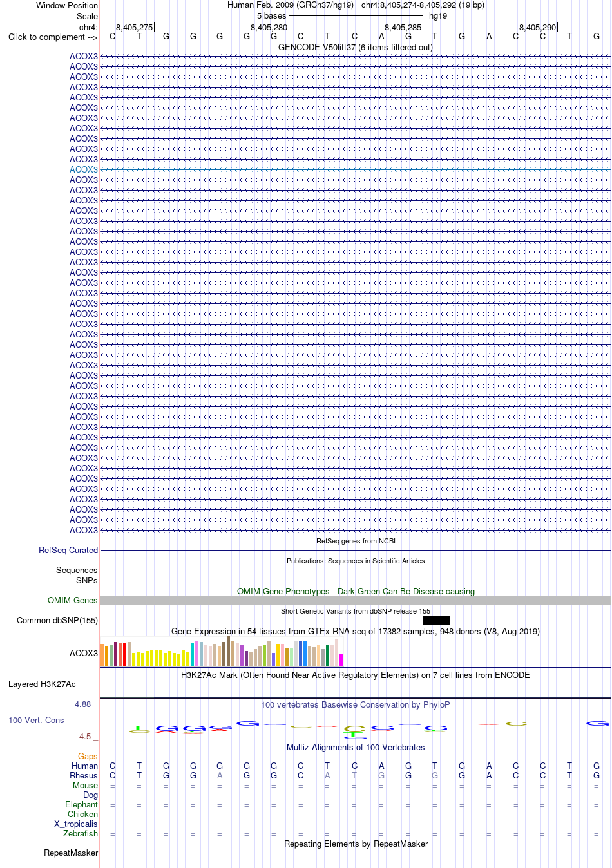
Task: Open Multiz Alignments of 100 Vertebrates title
Action: 356,747
